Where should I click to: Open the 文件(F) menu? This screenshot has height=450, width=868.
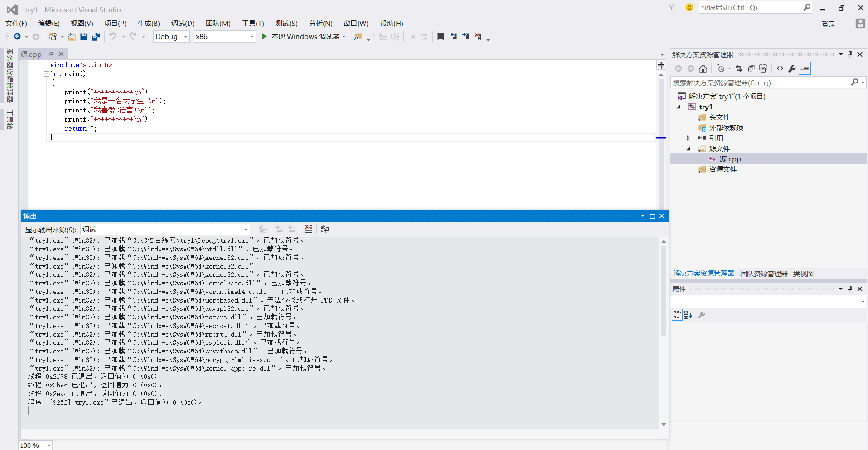(x=16, y=24)
